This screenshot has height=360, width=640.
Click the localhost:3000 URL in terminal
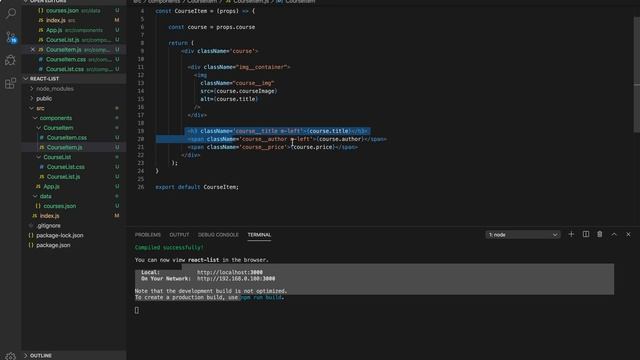pos(230,272)
